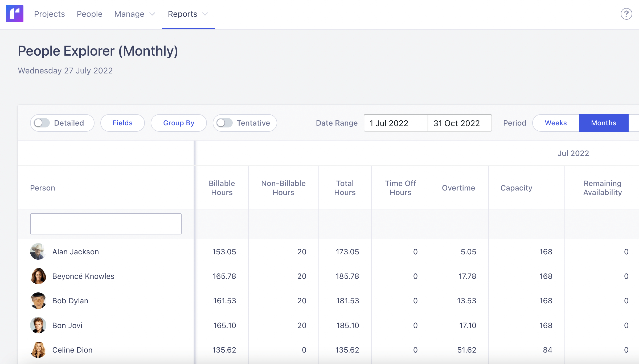This screenshot has height=364, width=639.
Task: Enable the Detailed toggle switch
Action: (42, 123)
